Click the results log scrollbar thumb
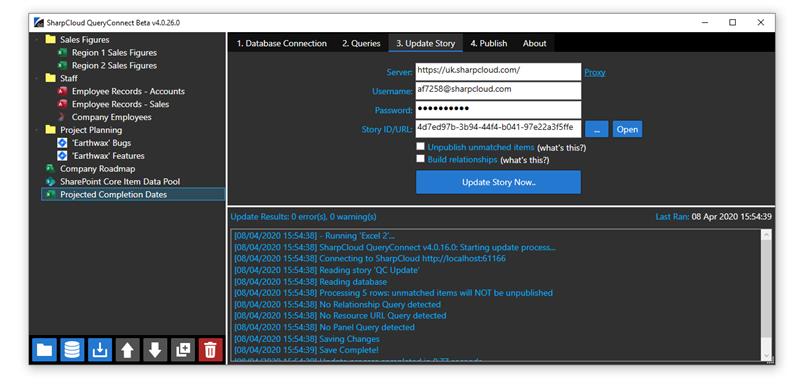 [x=766, y=289]
